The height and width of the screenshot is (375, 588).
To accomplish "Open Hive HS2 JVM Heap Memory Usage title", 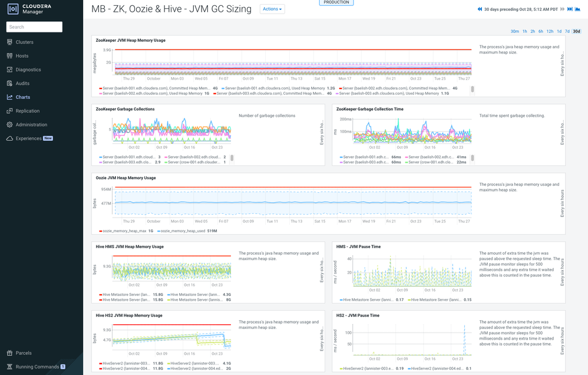I will pos(129,315).
